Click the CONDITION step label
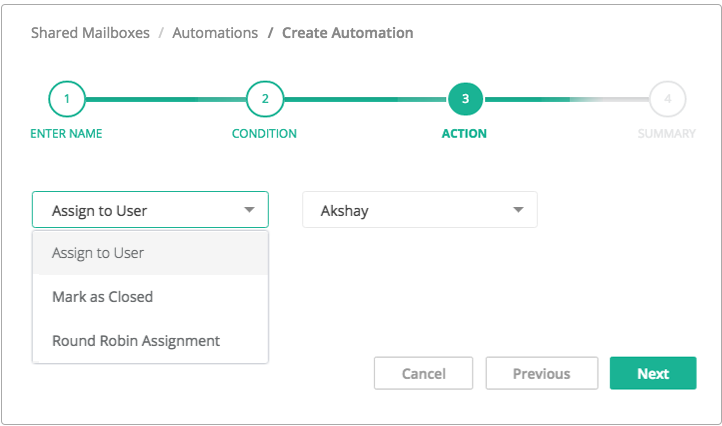The image size is (722, 426). tap(264, 134)
